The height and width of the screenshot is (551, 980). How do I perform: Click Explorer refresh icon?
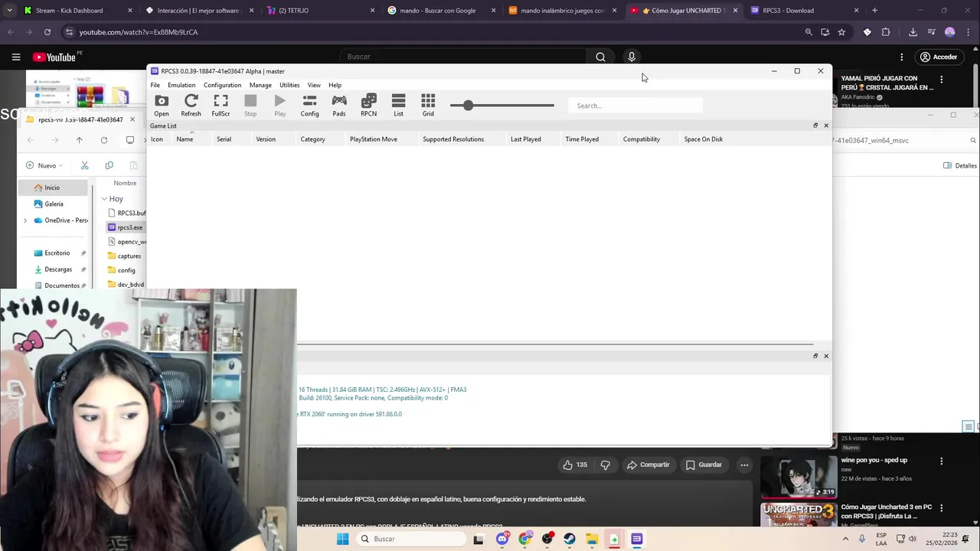(104, 140)
